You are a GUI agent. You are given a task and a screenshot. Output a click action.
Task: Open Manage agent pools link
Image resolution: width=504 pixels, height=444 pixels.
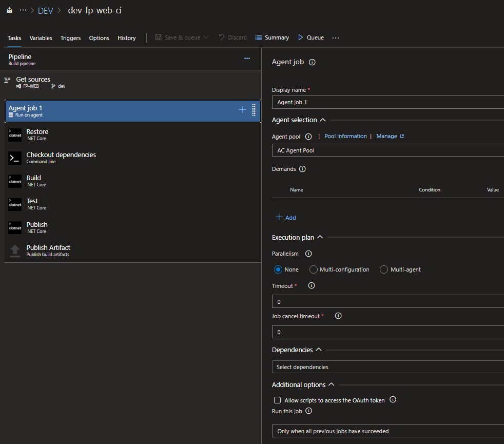coord(390,136)
